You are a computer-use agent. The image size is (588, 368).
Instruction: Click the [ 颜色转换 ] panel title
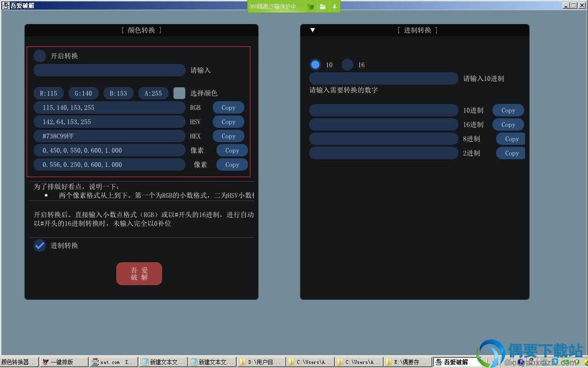click(x=141, y=30)
